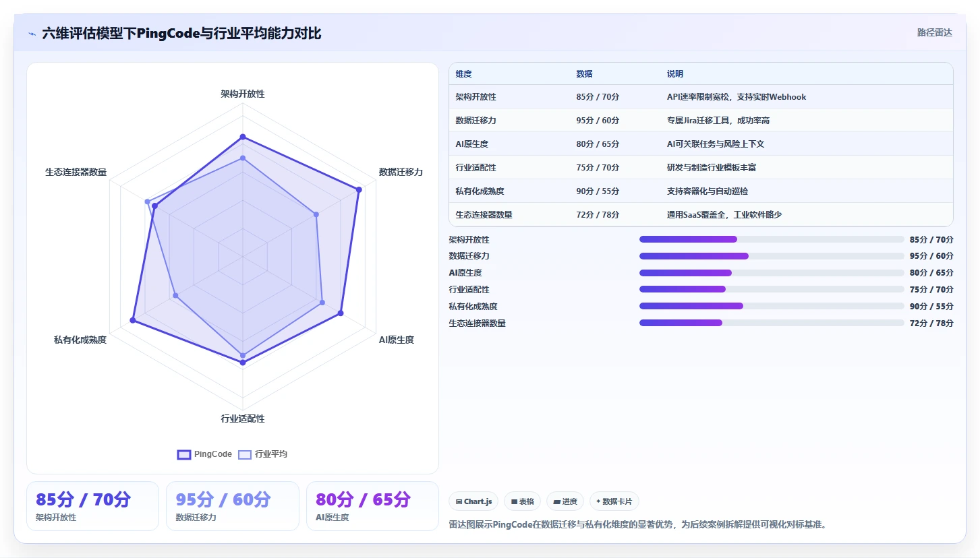Click the 行业平均 data point on 私有化成熟度 axis
The height and width of the screenshot is (558, 980).
point(175,295)
